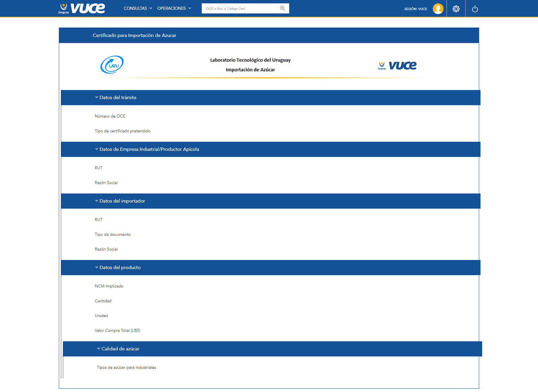The image size is (538, 392).
Task: Click the VUCE logo in certificate header
Action: pyautogui.click(x=397, y=65)
